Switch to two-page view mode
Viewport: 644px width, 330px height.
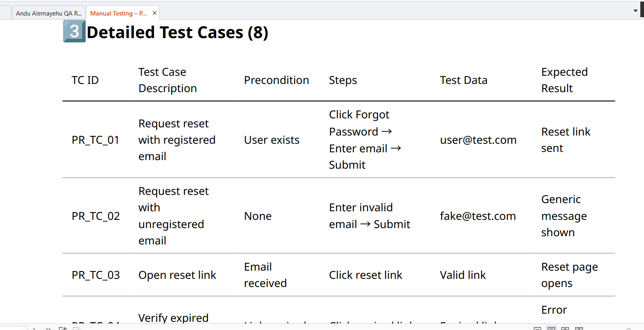click(x=565, y=328)
